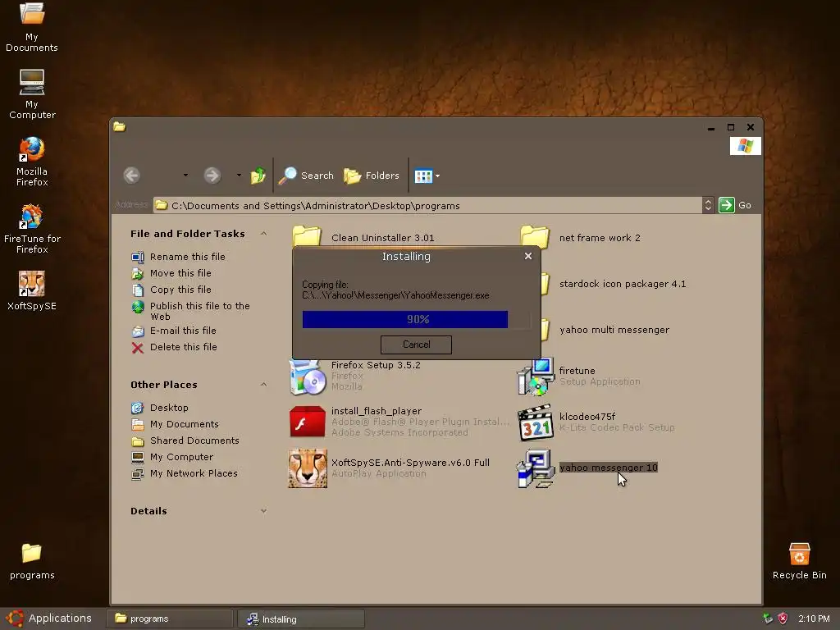Switch to Installing taskbar button

click(x=301, y=619)
